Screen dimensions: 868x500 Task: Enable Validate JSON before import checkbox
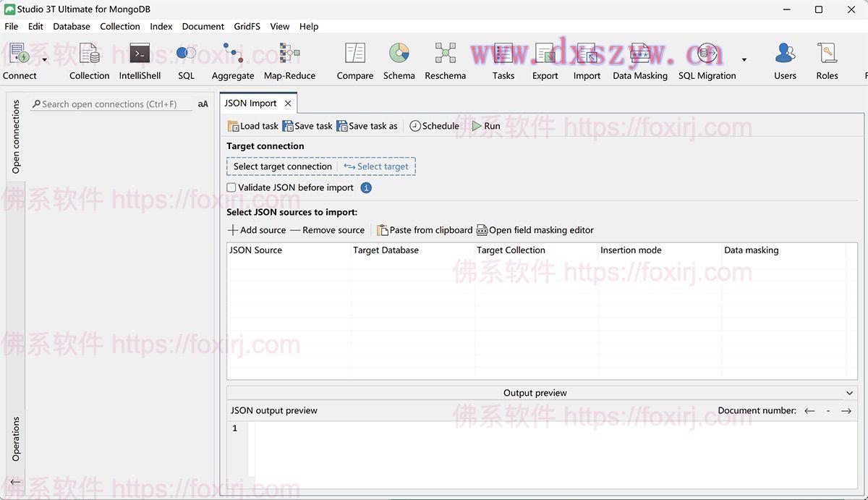[x=231, y=187]
